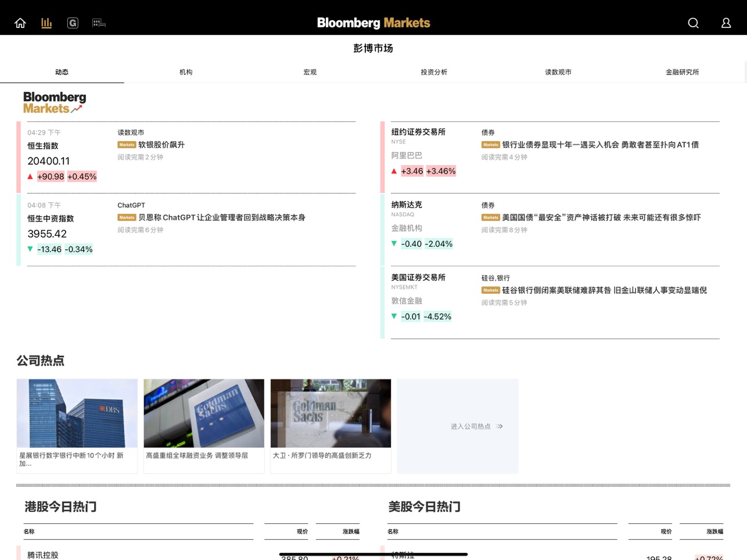Switch to the 宏观 tab
The image size is (747, 560).
click(x=310, y=72)
